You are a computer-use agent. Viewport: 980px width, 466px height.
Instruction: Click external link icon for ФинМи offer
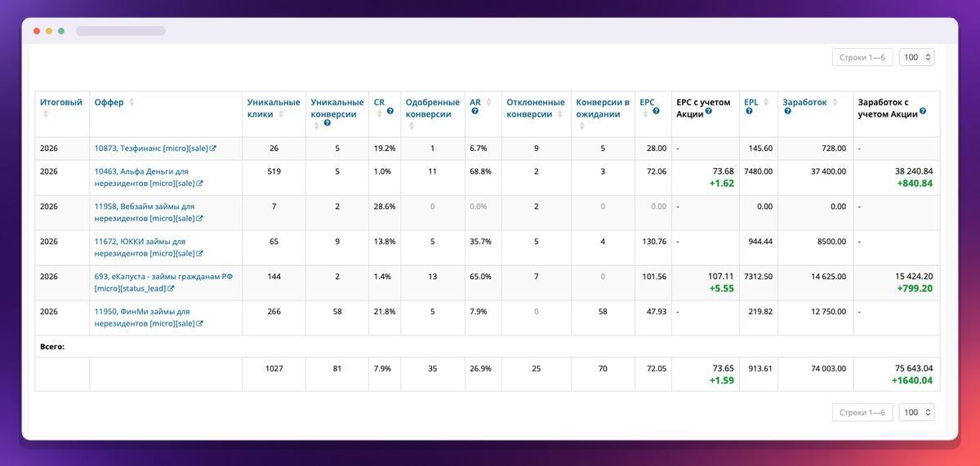[x=200, y=324]
